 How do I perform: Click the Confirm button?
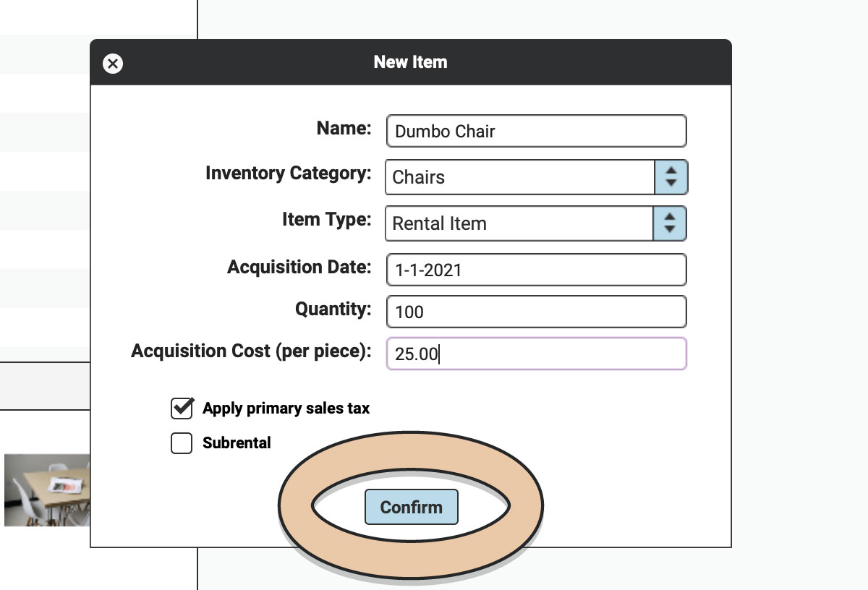(x=412, y=507)
